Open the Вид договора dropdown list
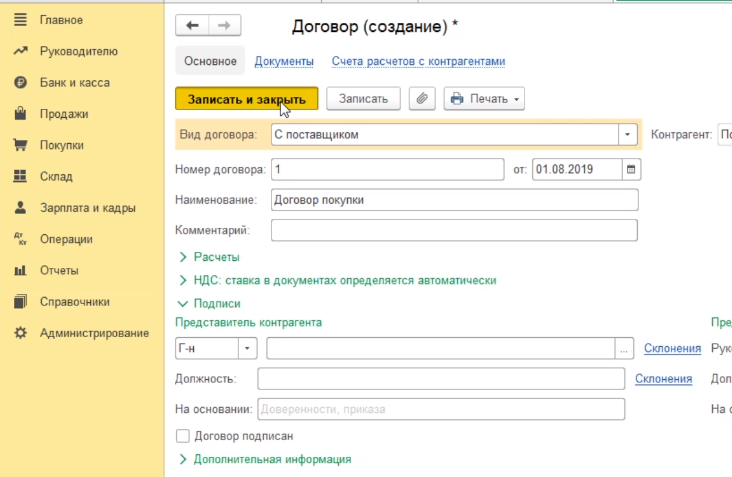This screenshot has height=477, width=732. (628, 134)
